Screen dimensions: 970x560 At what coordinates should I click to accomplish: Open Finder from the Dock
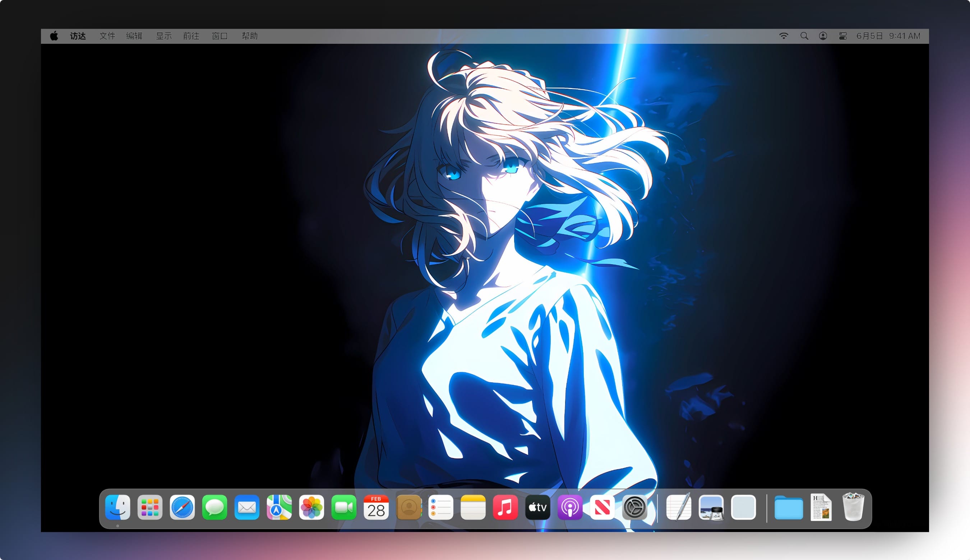pos(117,507)
